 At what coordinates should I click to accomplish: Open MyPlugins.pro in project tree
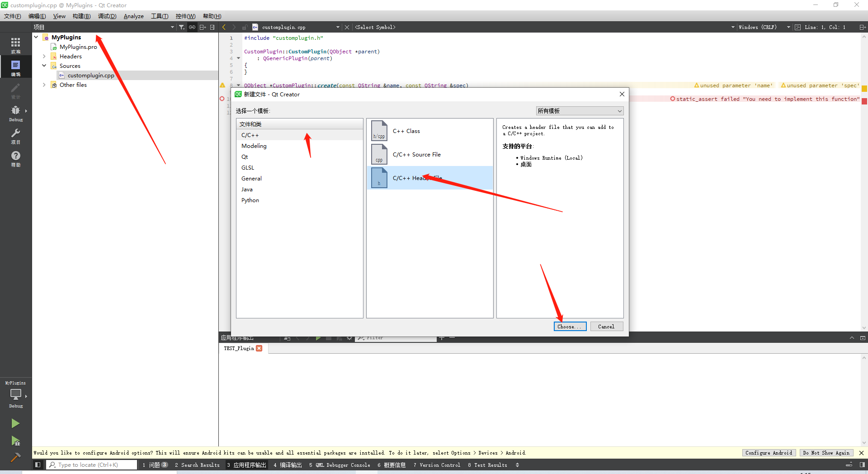78,47
